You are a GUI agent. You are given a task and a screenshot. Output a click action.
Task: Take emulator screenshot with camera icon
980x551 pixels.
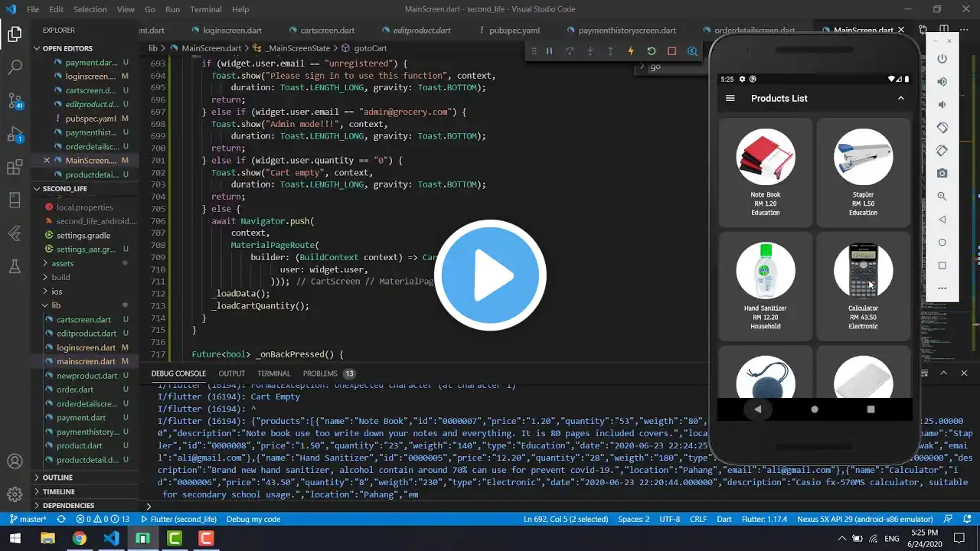point(942,174)
